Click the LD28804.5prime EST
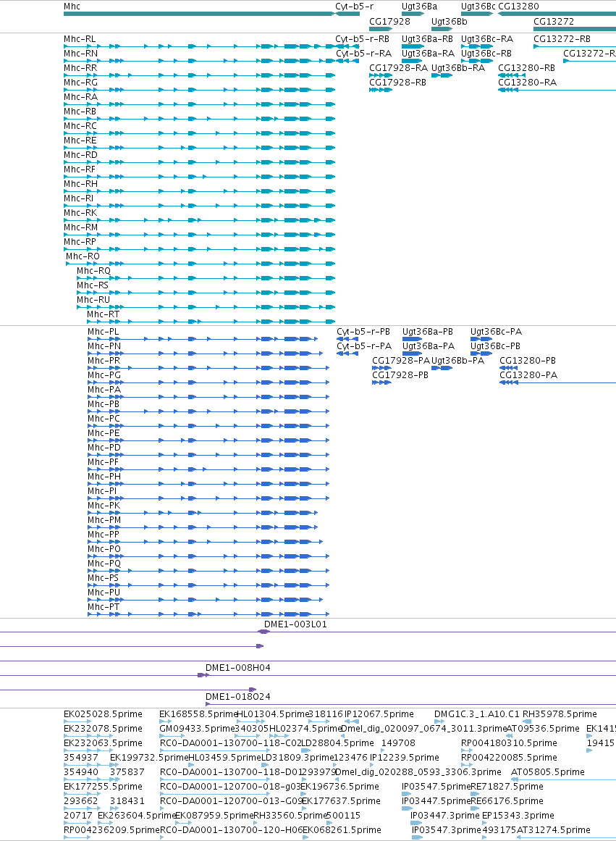 (x=306, y=751)
